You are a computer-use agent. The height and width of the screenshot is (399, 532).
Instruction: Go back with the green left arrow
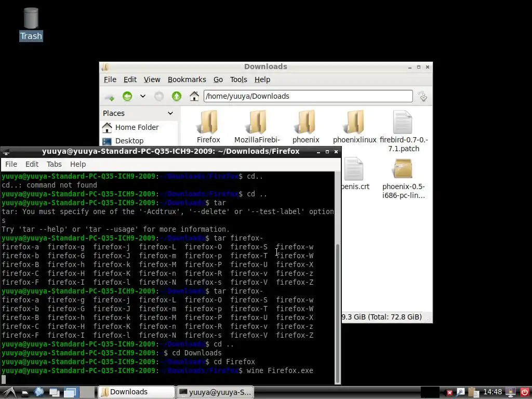pyautogui.click(x=127, y=96)
